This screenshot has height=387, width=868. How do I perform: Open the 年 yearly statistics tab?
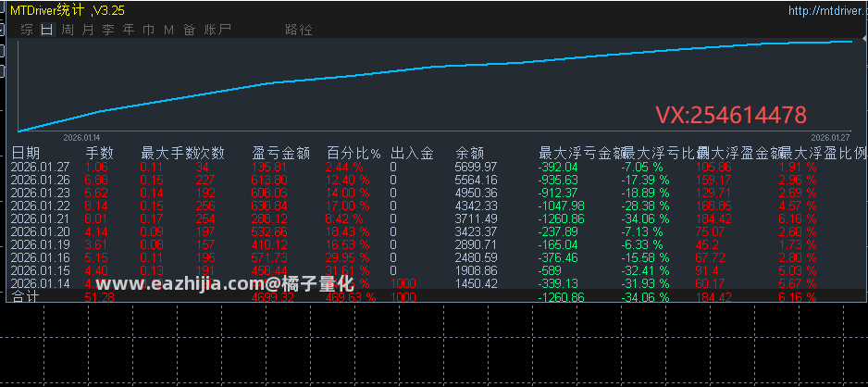(x=129, y=30)
